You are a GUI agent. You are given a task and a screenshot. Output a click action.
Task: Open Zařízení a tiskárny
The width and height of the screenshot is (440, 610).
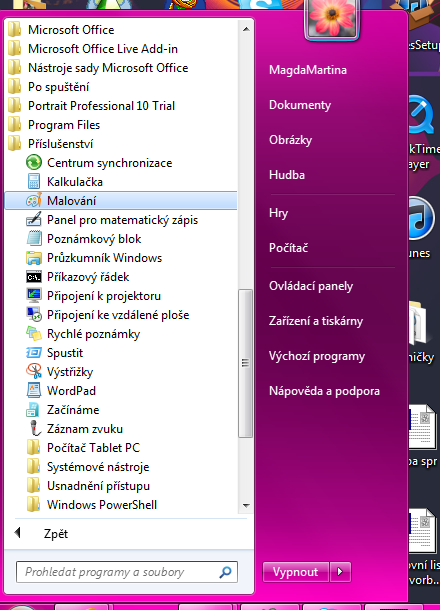[316, 321]
